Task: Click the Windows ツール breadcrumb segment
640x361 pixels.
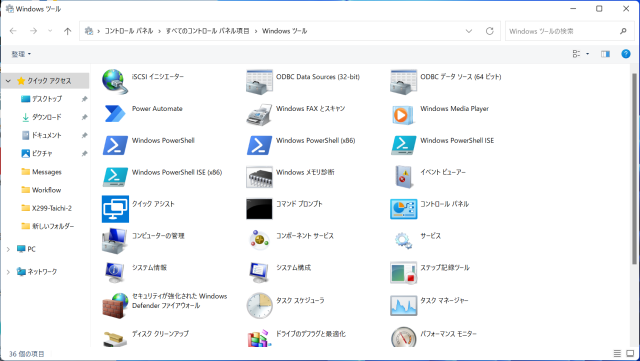Action: (284, 31)
